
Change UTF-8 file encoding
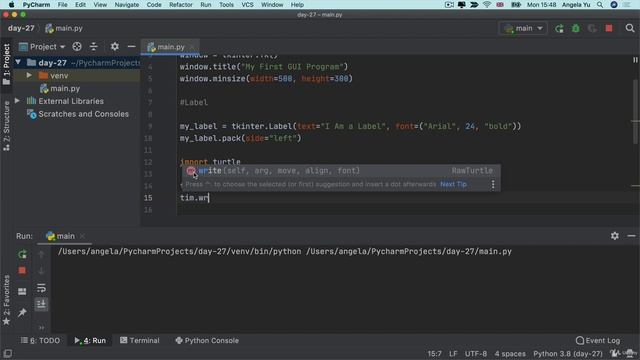pos(476,354)
